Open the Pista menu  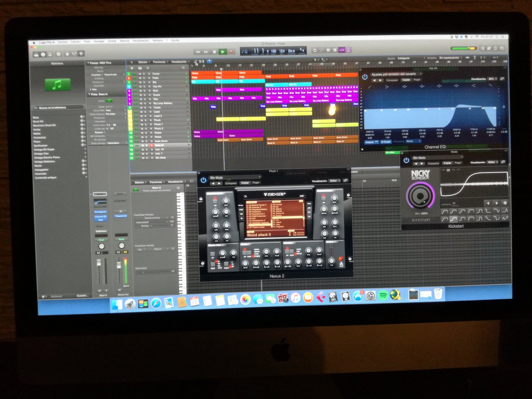click(x=87, y=41)
